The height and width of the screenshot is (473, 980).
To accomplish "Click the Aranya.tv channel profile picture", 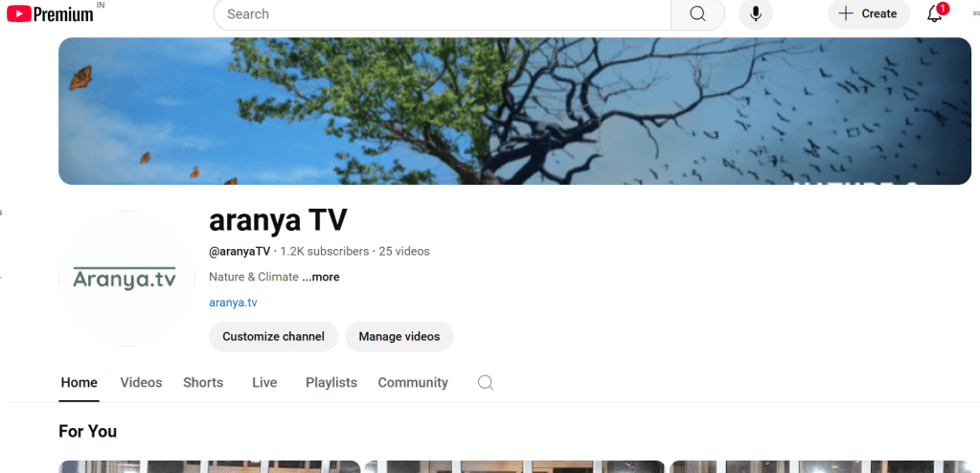I will click(x=126, y=279).
